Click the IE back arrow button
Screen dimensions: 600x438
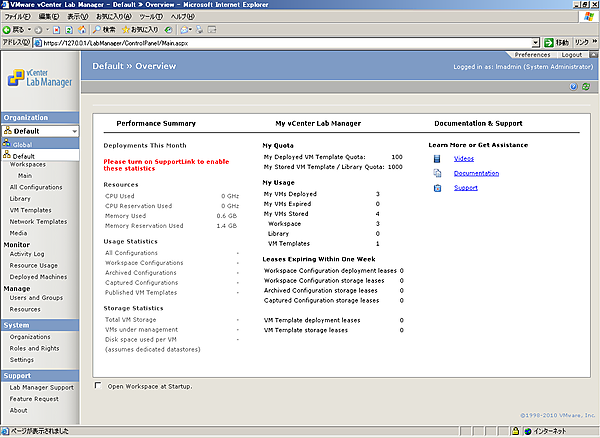pos(10,30)
